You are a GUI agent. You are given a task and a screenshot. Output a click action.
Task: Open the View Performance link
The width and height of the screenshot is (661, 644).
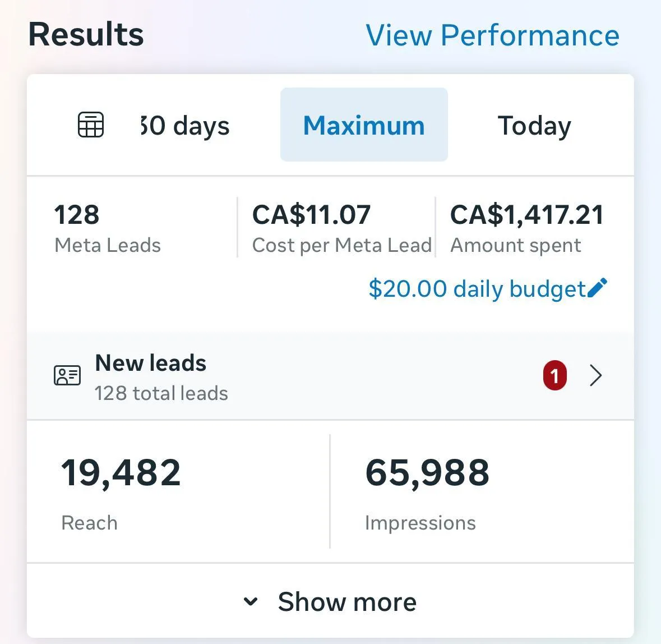[492, 35]
